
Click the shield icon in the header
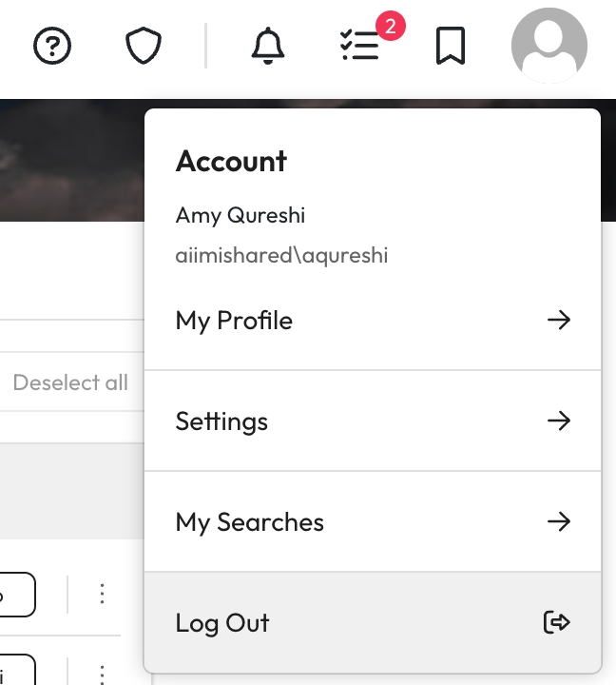point(143,46)
